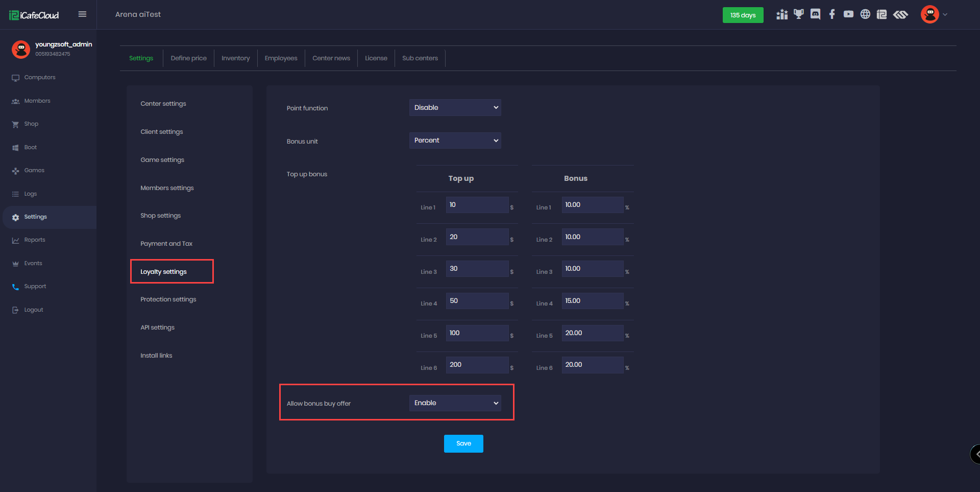Click the 135 days license button
Viewport: 980px width, 492px height.
(x=743, y=15)
